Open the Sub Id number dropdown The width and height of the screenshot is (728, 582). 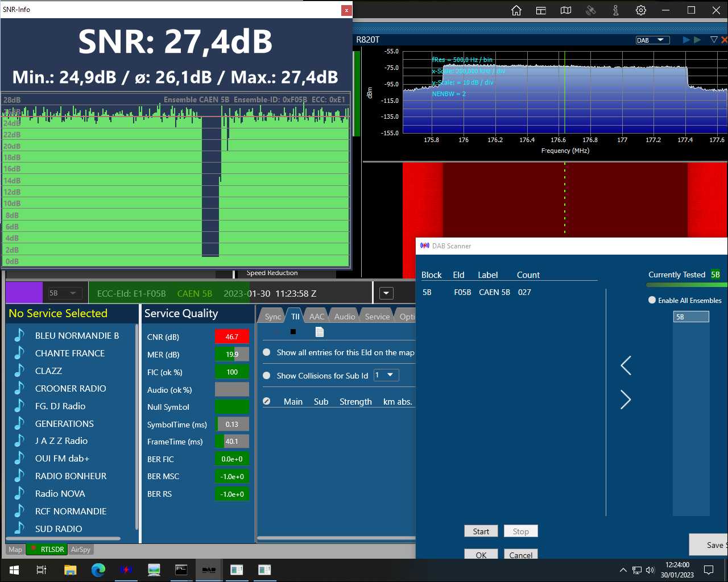386,375
